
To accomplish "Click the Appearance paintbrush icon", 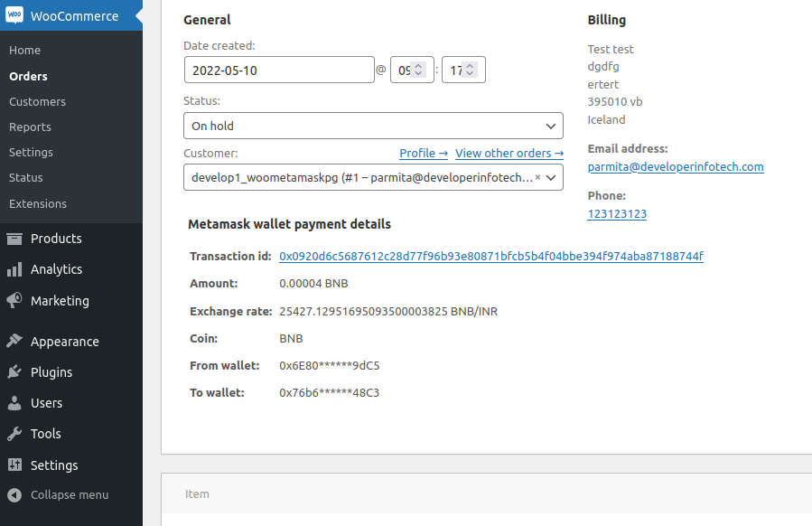I will coord(14,342).
